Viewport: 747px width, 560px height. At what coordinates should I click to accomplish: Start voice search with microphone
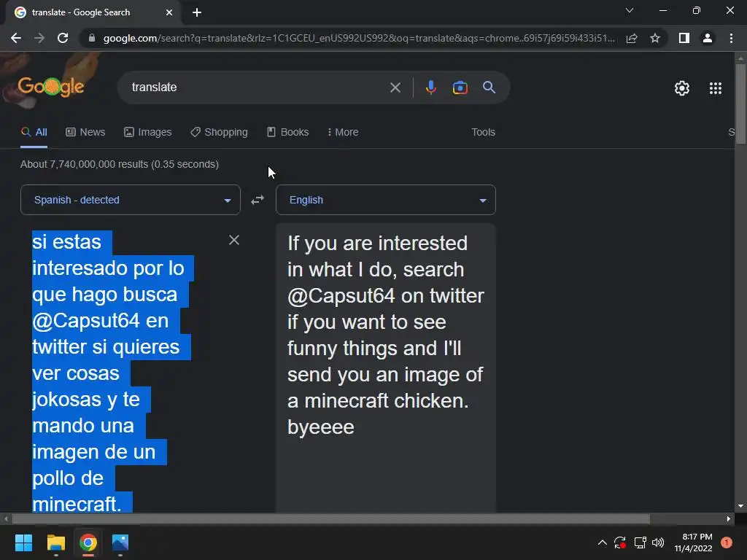(x=430, y=87)
